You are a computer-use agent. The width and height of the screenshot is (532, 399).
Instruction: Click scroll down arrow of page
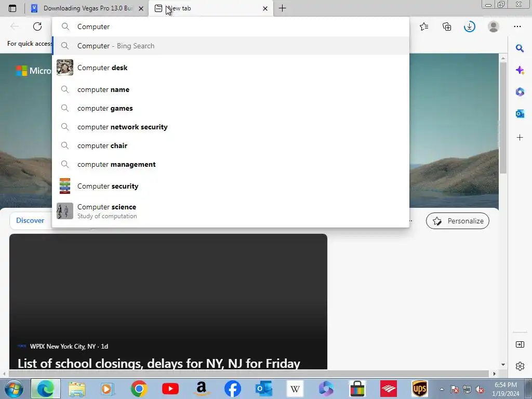pos(503,365)
